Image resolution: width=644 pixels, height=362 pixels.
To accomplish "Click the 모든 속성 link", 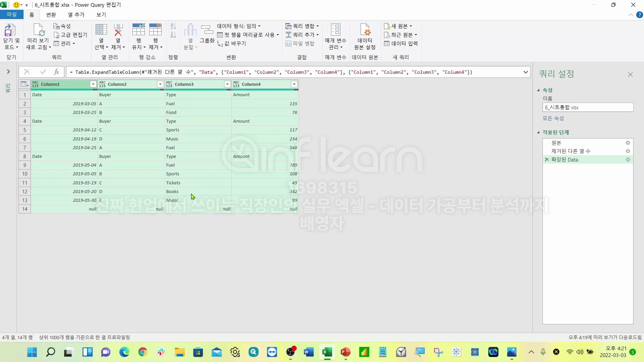I will pos(553,118).
